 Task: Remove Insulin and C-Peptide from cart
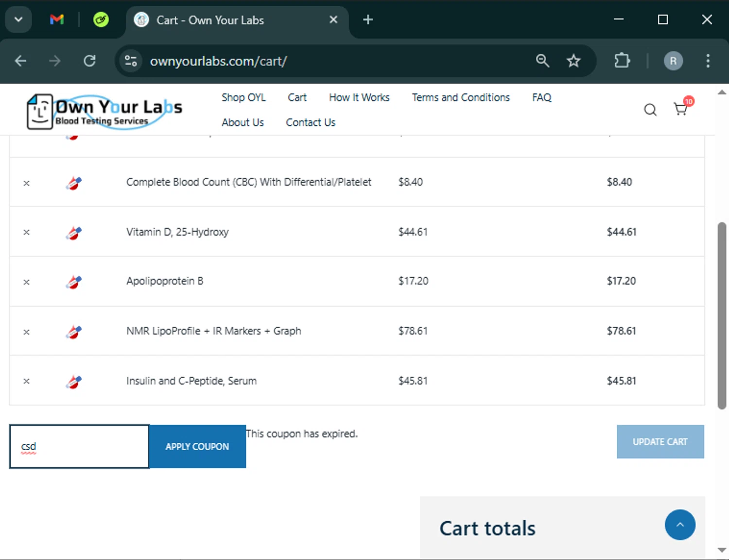[27, 381]
